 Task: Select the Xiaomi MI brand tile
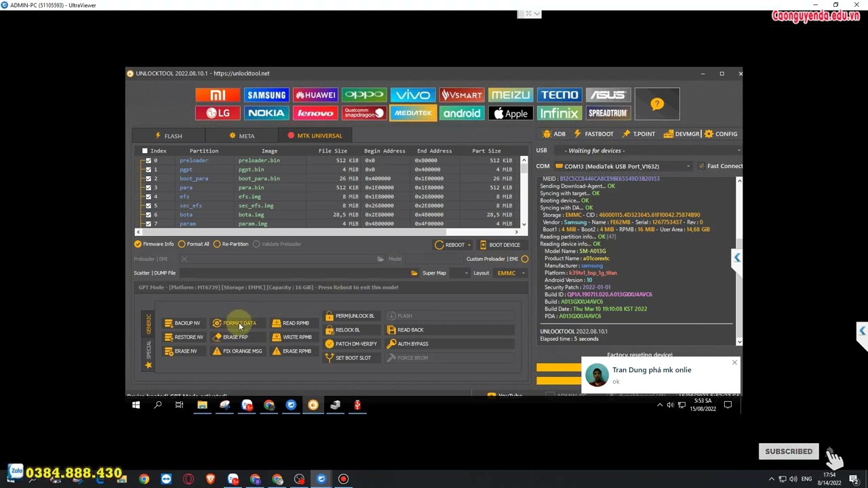(x=218, y=95)
